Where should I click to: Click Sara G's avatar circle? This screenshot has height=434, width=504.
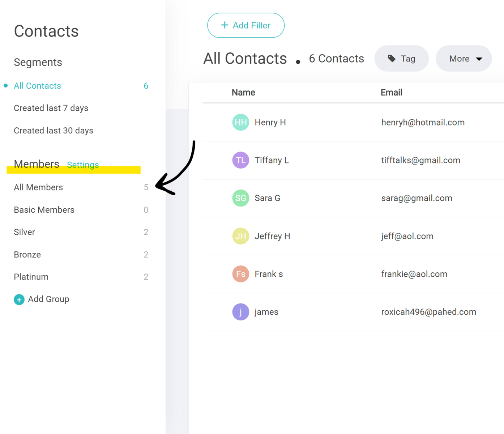click(x=240, y=198)
